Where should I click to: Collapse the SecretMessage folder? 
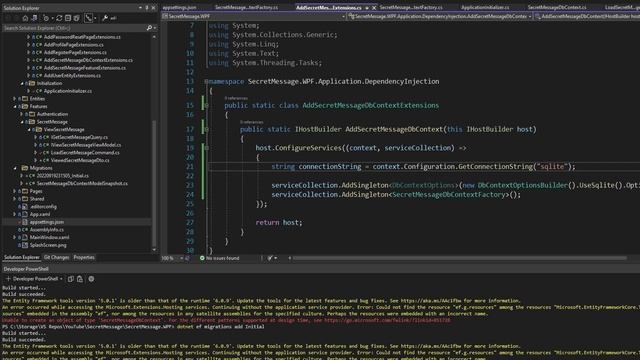[x=22, y=122]
